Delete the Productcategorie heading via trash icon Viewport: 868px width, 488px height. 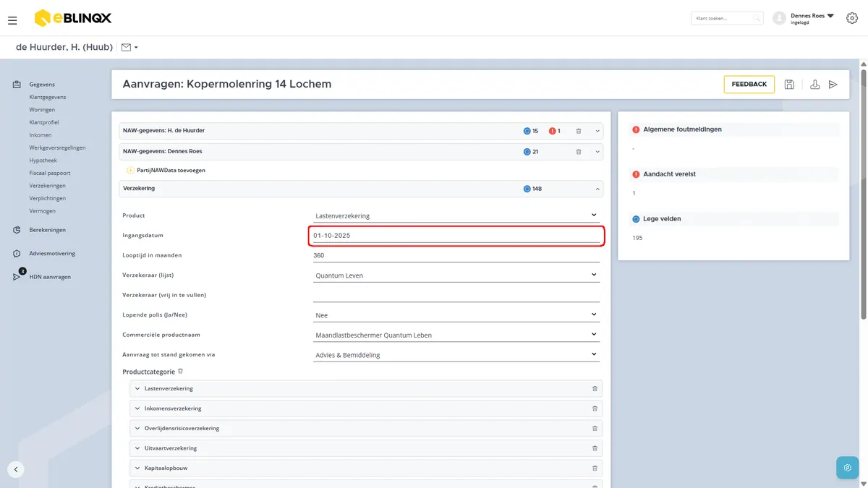point(181,372)
